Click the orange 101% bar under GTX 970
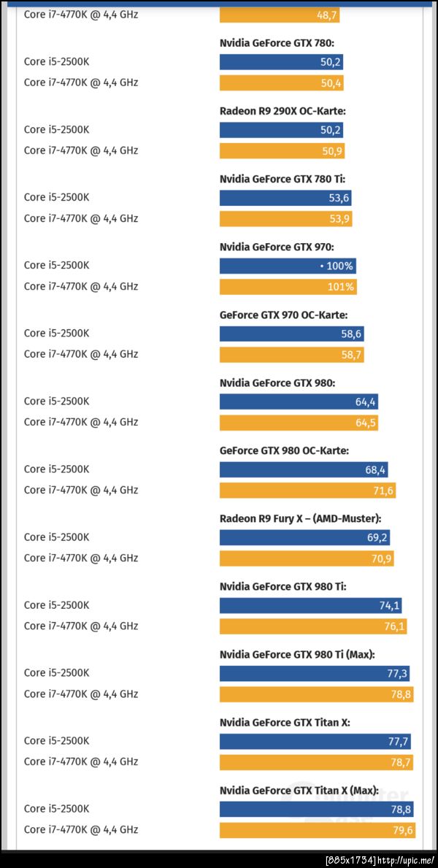Viewport: 438px width, 868px height. 288,287
